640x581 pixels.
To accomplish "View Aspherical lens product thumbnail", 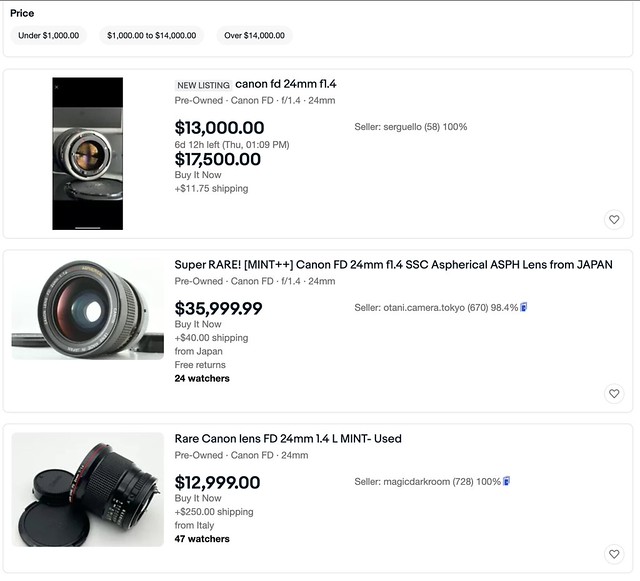I will click(x=87, y=308).
